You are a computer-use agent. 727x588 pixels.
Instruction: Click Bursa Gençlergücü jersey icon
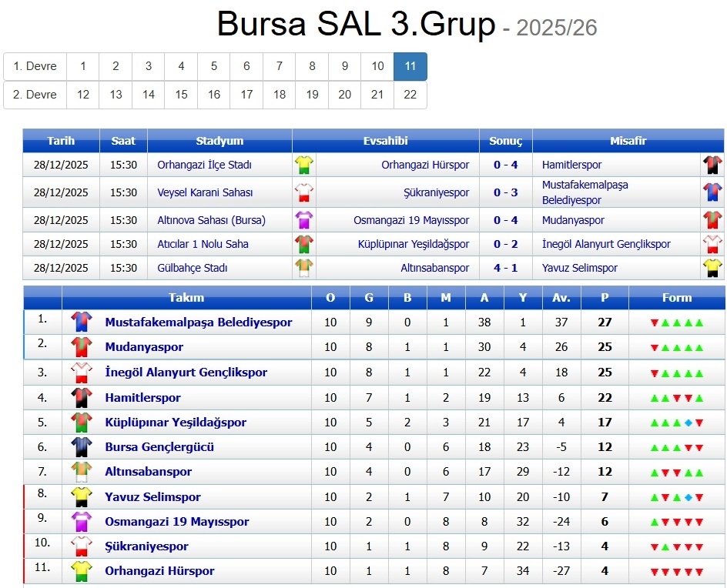81,447
